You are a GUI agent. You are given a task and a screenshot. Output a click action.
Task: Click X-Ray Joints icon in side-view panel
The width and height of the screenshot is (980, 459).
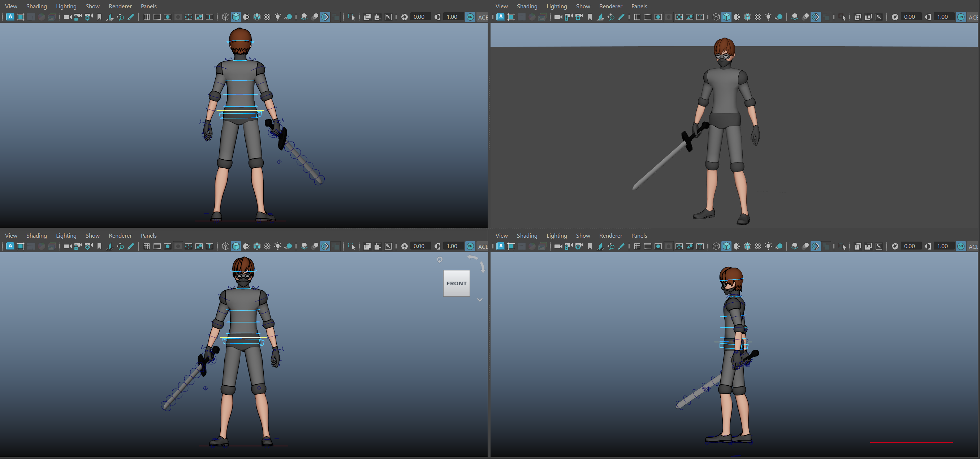point(879,246)
